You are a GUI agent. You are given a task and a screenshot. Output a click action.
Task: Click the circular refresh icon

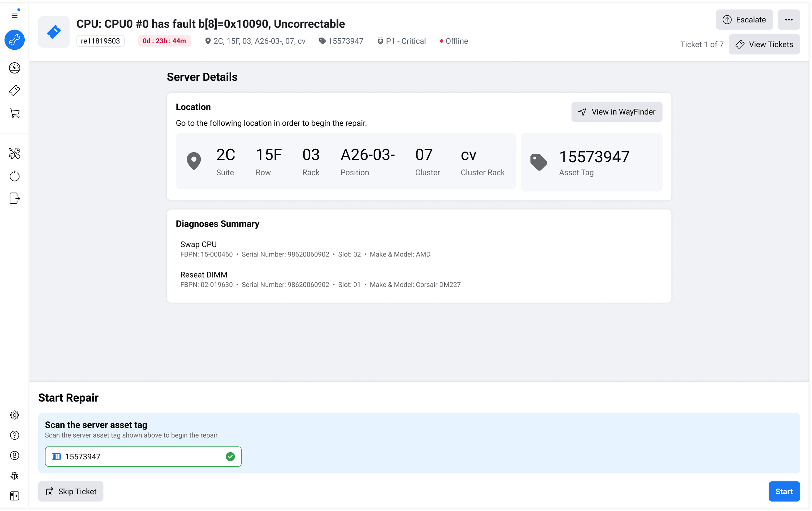point(15,176)
